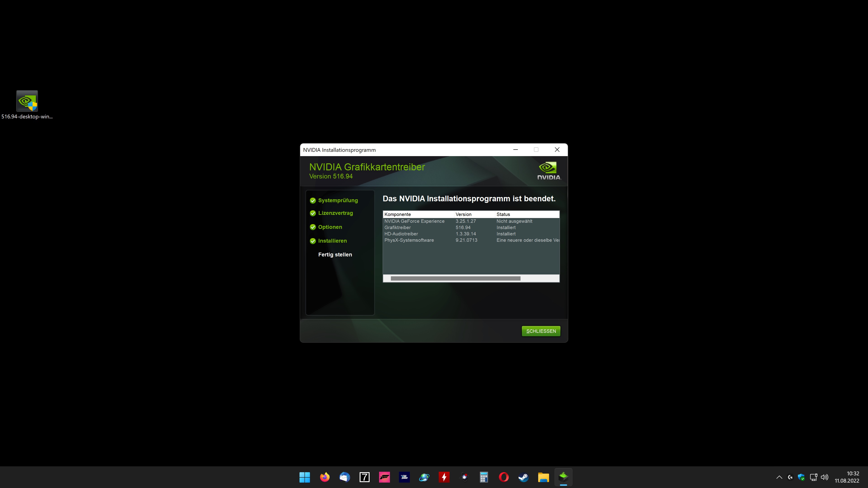Click the SCHLIESSEN button

(541, 331)
